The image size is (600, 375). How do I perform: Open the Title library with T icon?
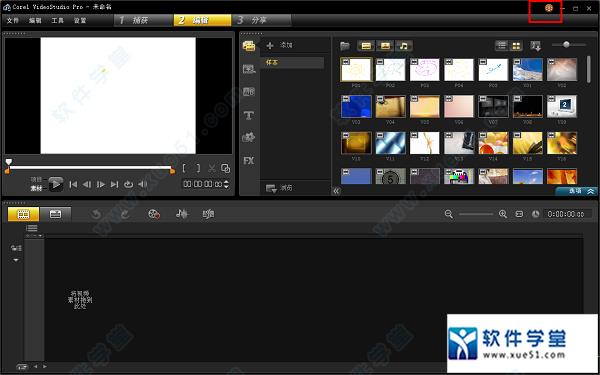pyautogui.click(x=249, y=115)
